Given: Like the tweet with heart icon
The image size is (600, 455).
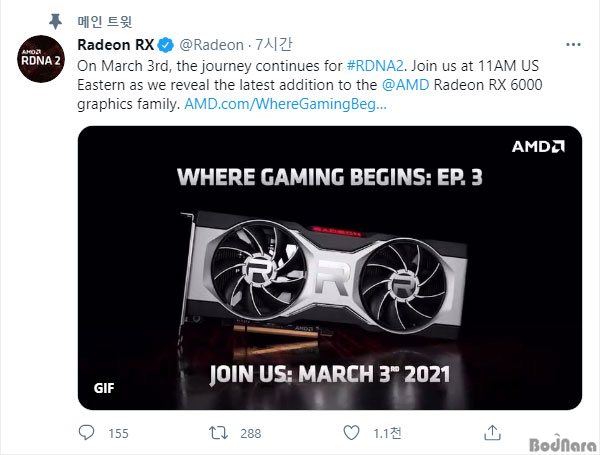Looking at the screenshot, I should pos(351,432).
